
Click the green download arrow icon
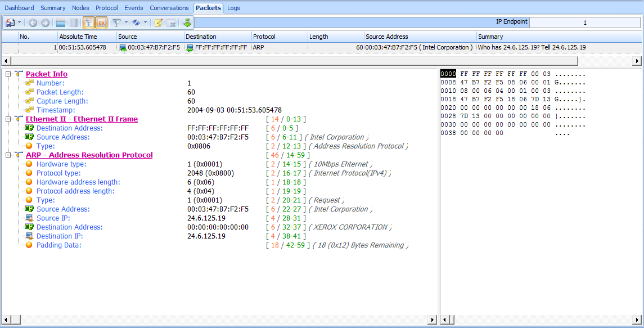187,23
